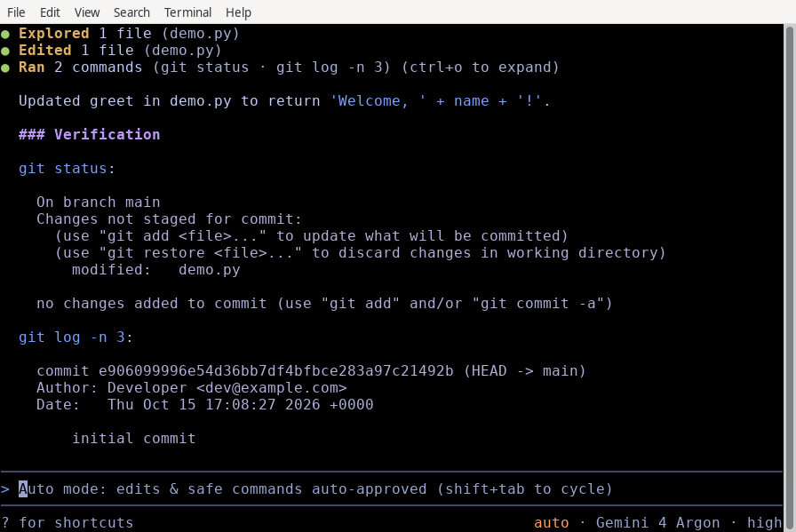The width and height of the screenshot is (796, 532).
Task: Open the Terminal menu
Action: click(187, 12)
